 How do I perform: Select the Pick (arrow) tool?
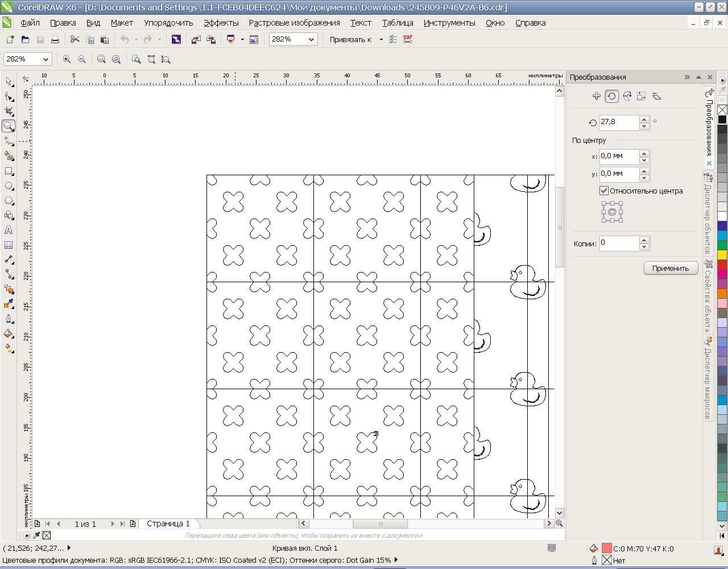tap(9, 82)
